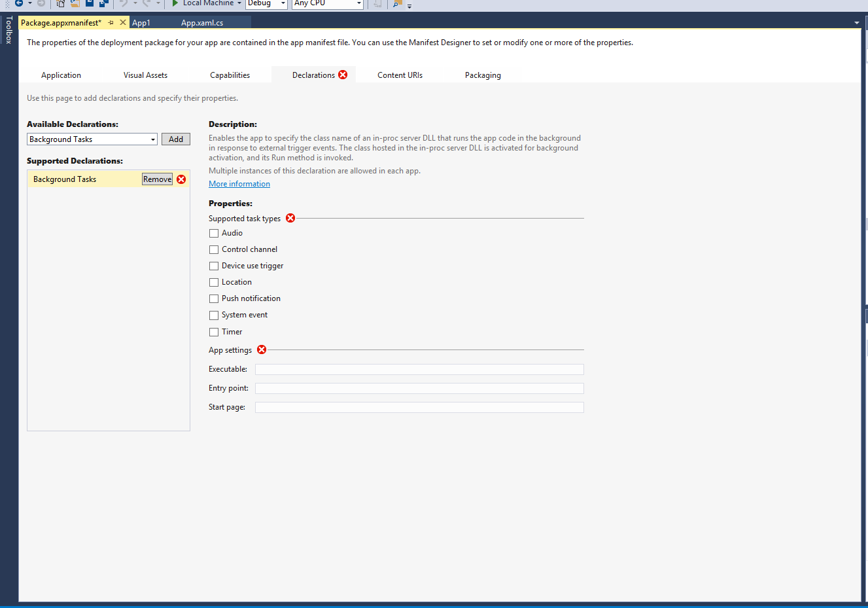Screen dimensions: 868x608
Task: Click the "Properties:" heading
Action: (x=230, y=204)
